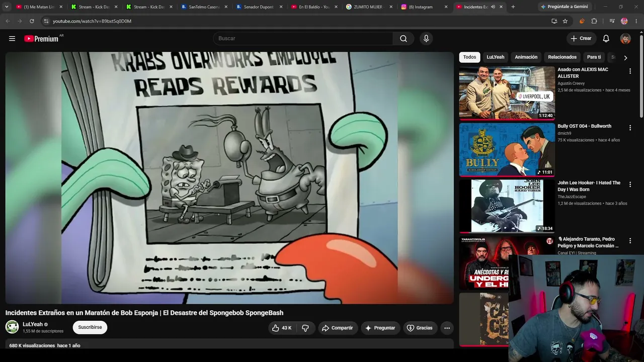Click the Preguntar button
Viewport: 644px width, 362px height.
coord(380,328)
